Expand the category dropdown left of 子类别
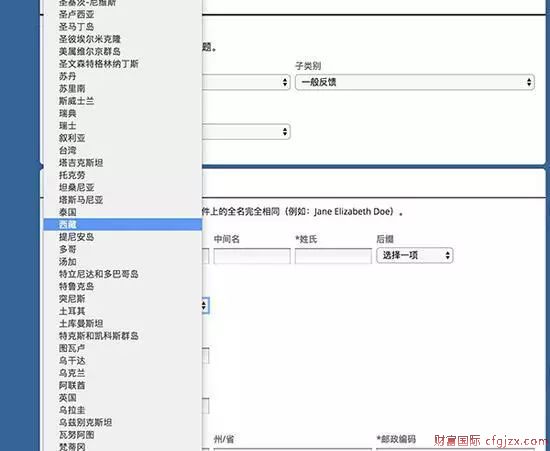 pyautogui.click(x=246, y=82)
